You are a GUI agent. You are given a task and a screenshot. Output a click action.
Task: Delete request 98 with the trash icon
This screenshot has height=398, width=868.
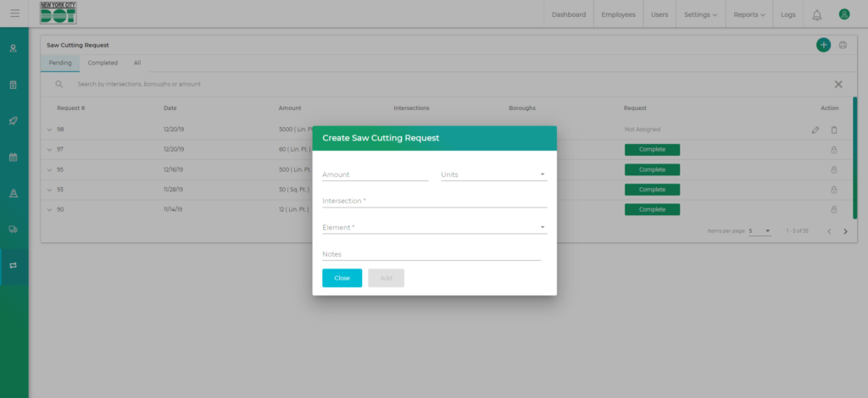833,130
